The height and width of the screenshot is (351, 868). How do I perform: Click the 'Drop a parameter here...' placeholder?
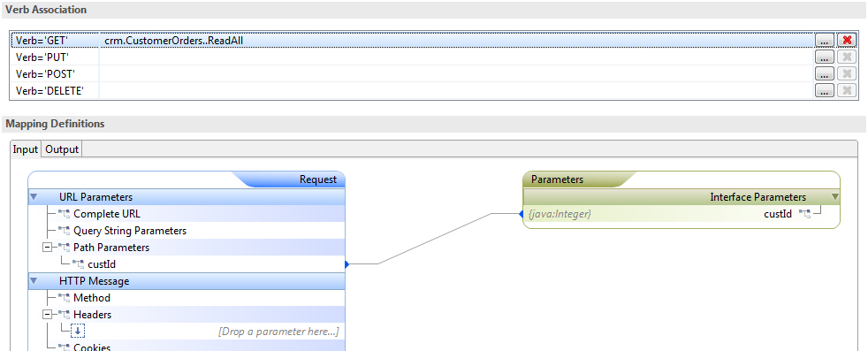278,332
